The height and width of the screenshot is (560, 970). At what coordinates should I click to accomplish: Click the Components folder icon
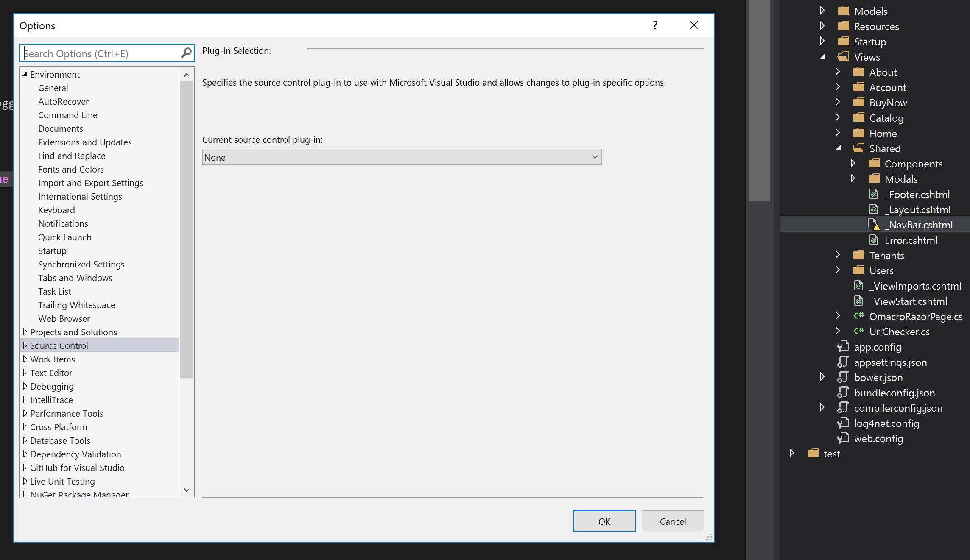(x=875, y=163)
